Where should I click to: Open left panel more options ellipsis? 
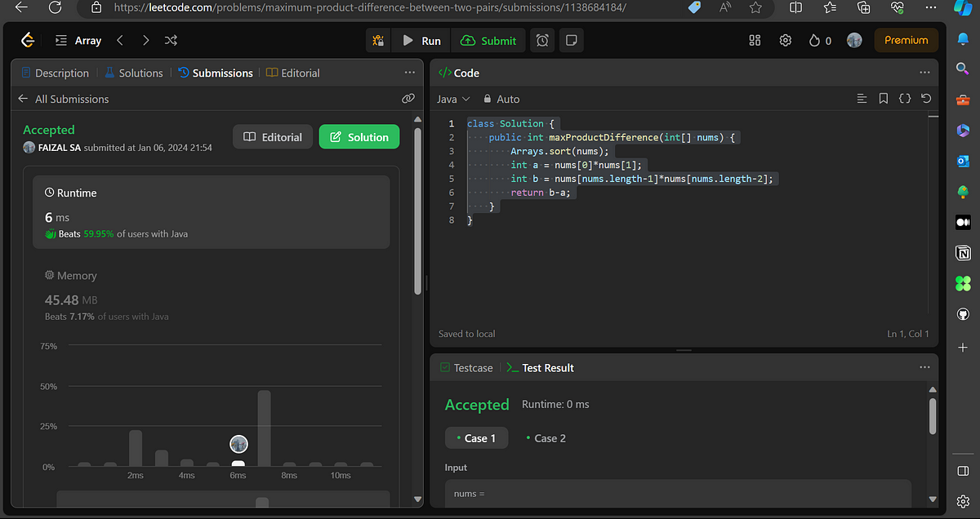click(410, 73)
